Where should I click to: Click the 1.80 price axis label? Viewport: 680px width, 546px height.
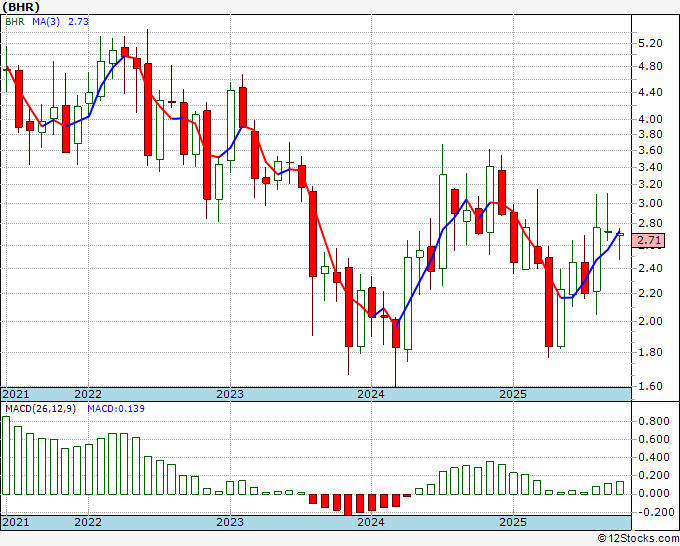click(650, 352)
